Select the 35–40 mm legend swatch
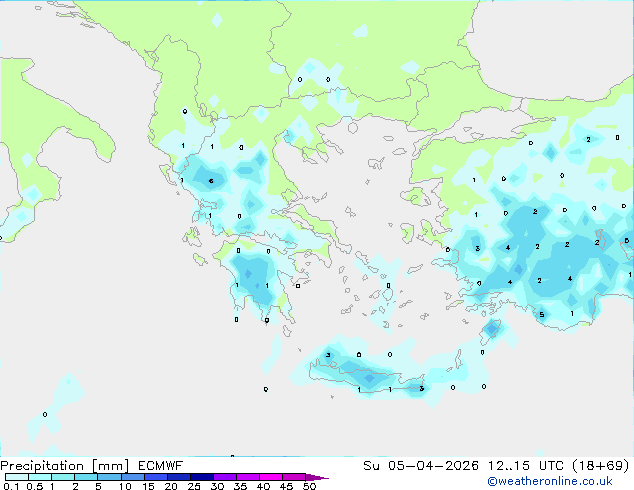Viewport: 634px width, 490px height. [x=248, y=477]
